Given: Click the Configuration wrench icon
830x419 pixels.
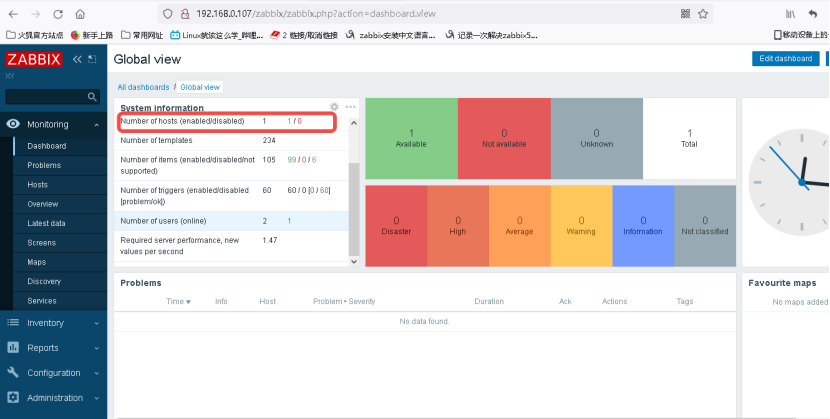Looking at the screenshot, I should [x=13, y=372].
